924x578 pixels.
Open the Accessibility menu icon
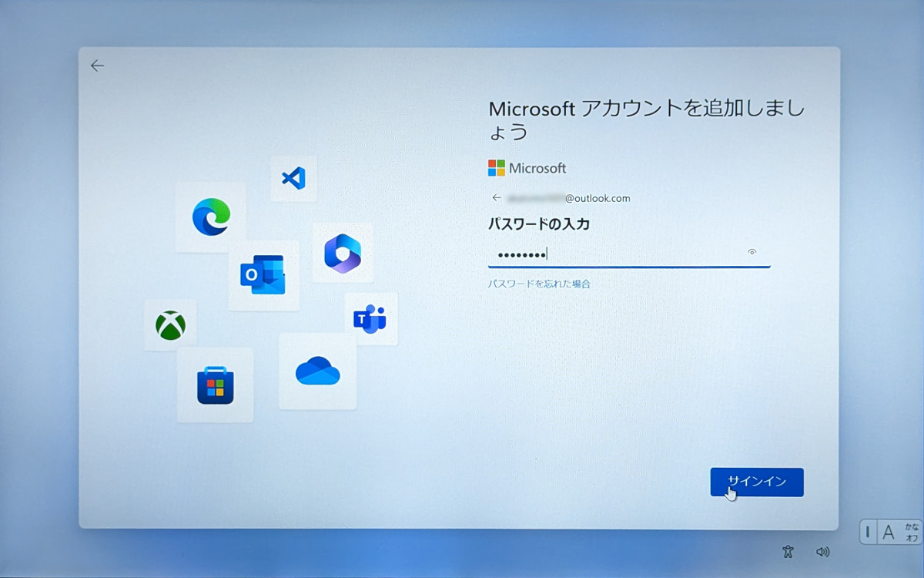787,552
